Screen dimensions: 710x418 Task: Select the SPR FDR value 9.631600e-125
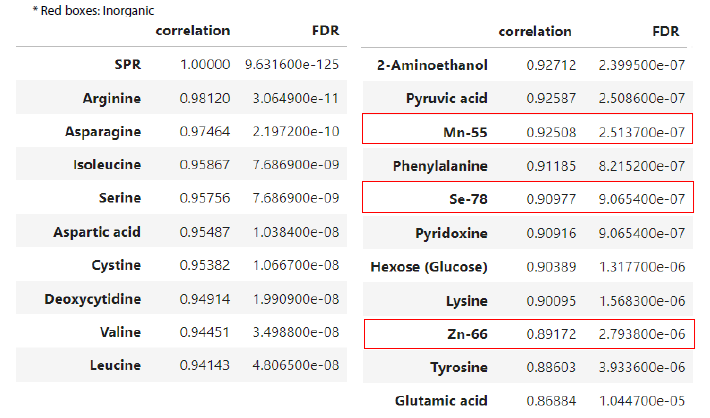[x=291, y=64]
